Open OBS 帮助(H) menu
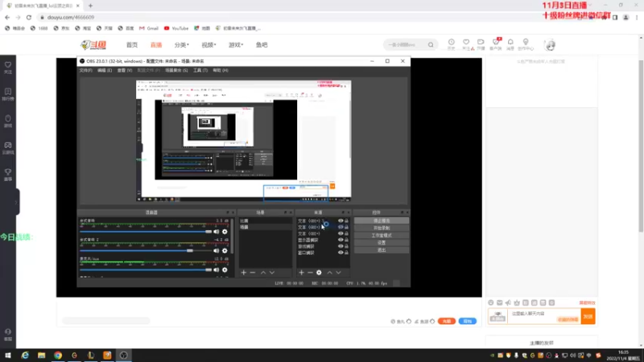The height and width of the screenshot is (362, 644). (x=221, y=71)
